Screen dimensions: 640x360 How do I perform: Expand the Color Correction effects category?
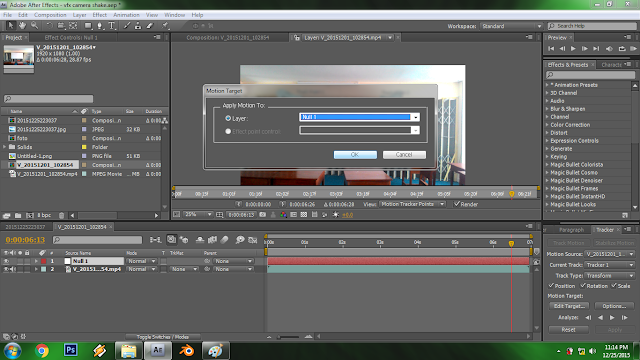[547, 125]
